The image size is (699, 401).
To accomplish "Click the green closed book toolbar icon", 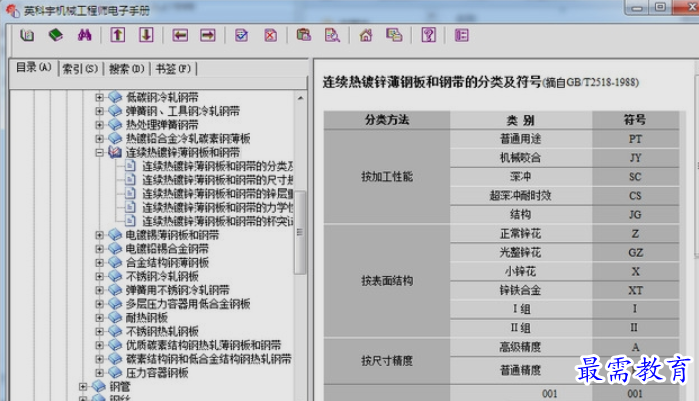I will click(56, 35).
